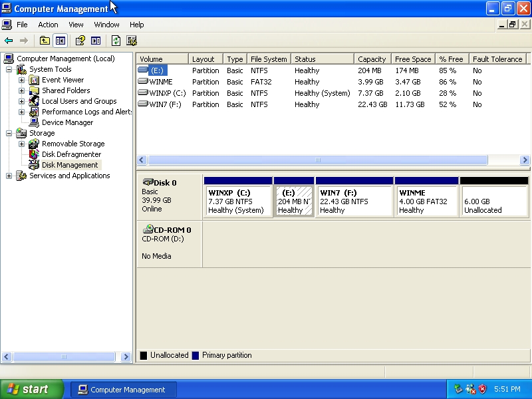Toggle the Show/Hide Console Tree icon
The width and height of the screenshot is (532, 399).
click(x=61, y=41)
